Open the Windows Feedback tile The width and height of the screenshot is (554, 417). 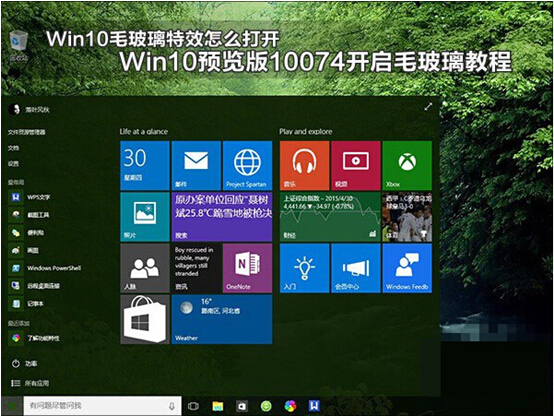pyautogui.click(x=407, y=268)
